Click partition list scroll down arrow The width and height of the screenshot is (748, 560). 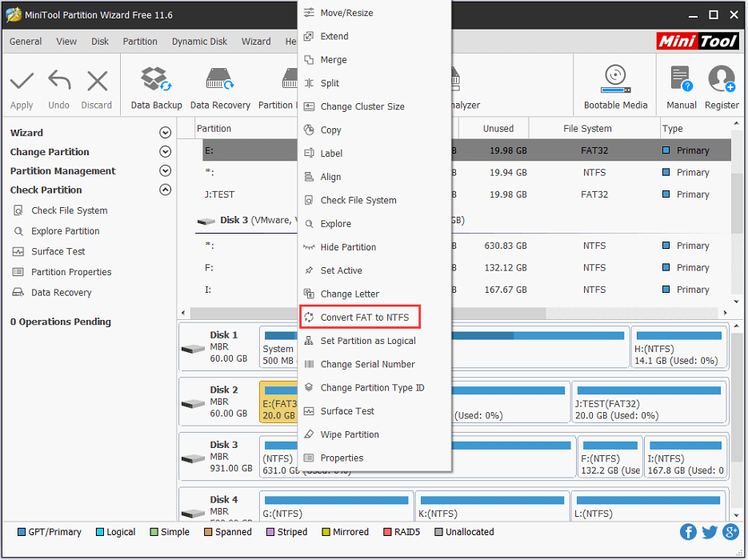736,302
